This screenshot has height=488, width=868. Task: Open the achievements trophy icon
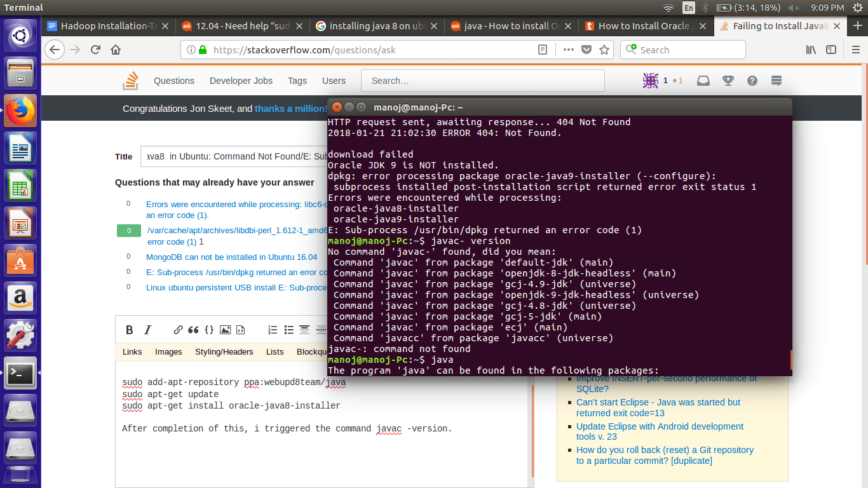pyautogui.click(x=728, y=81)
